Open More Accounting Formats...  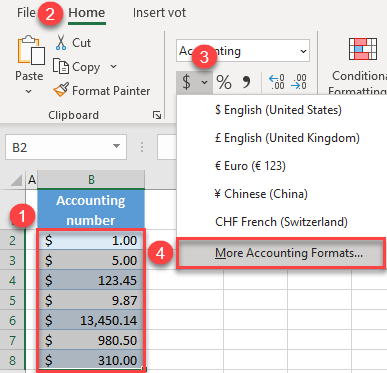click(x=281, y=253)
